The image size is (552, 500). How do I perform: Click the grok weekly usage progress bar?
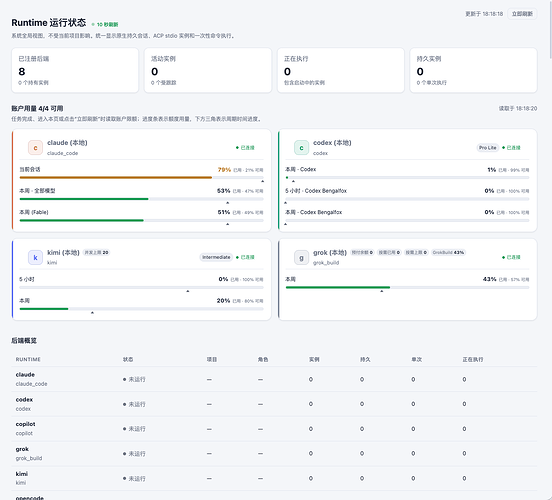coord(407,287)
